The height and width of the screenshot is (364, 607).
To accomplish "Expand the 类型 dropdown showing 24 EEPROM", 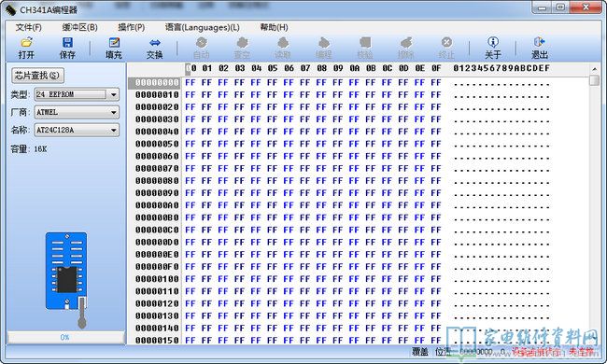I will tap(113, 94).
